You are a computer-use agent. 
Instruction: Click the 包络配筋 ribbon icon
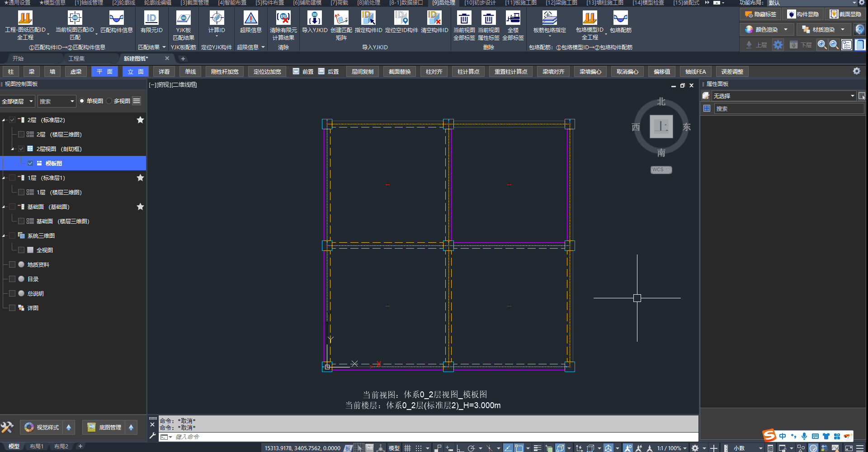(620, 19)
